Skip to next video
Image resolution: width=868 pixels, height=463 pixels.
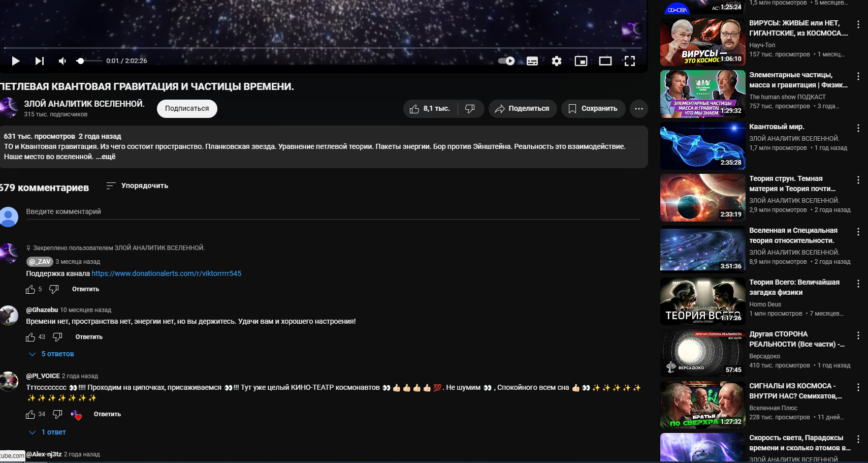click(39, 61)
